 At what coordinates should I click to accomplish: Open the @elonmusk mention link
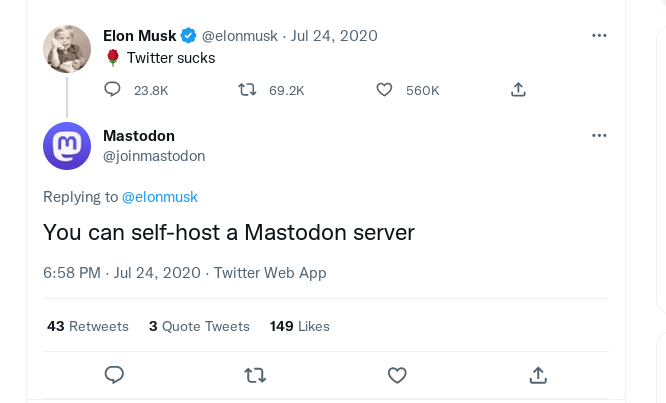[x=160, y=197]
